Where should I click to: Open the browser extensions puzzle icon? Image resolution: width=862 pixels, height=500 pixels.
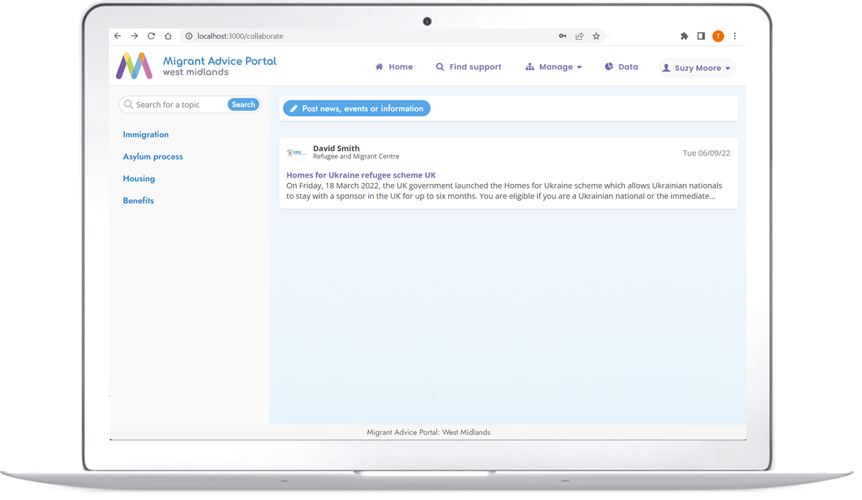coord(684,36)
